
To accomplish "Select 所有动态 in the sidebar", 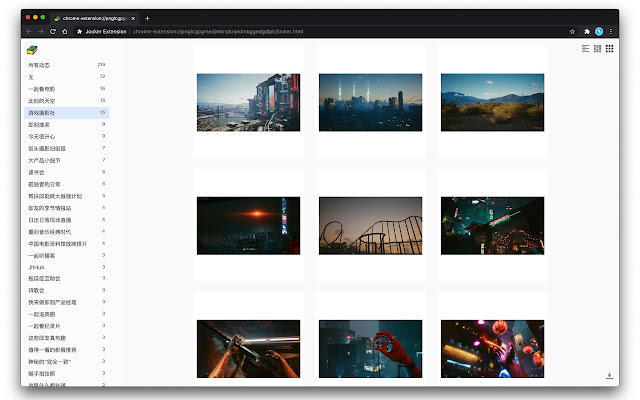I will pos(67,65).
